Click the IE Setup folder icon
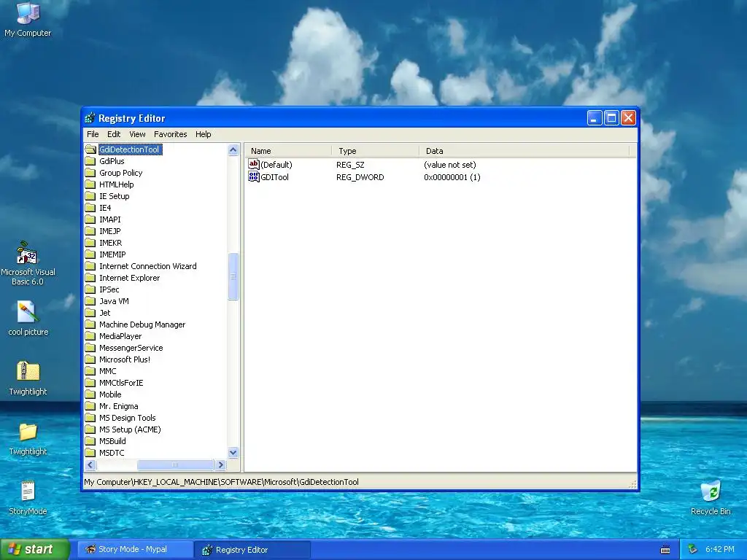 90,196
